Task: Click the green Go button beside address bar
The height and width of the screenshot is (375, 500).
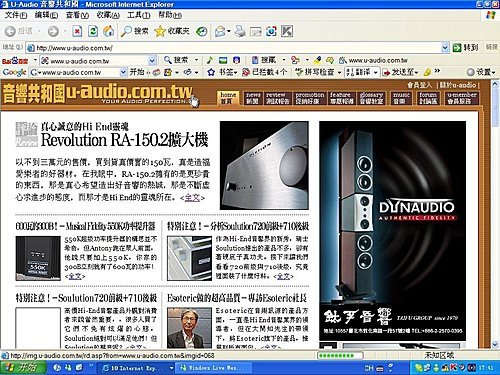Action: pos(466,48)
